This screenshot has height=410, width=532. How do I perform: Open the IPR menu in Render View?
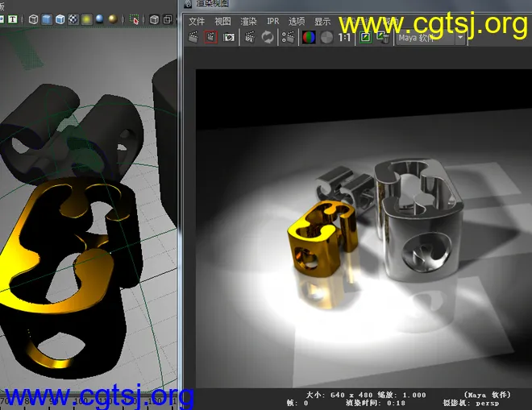tap(272, 22)
